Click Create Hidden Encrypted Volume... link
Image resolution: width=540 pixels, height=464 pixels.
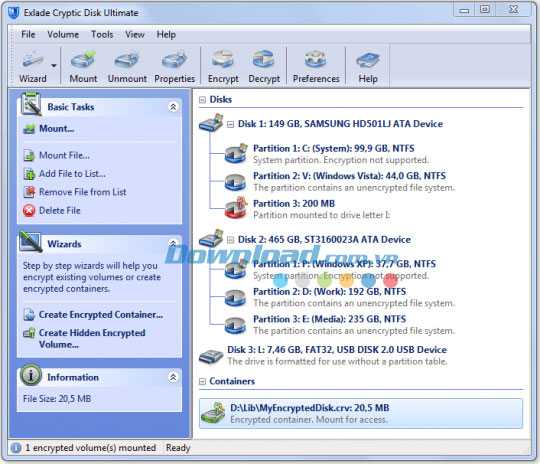pos(92,338)
